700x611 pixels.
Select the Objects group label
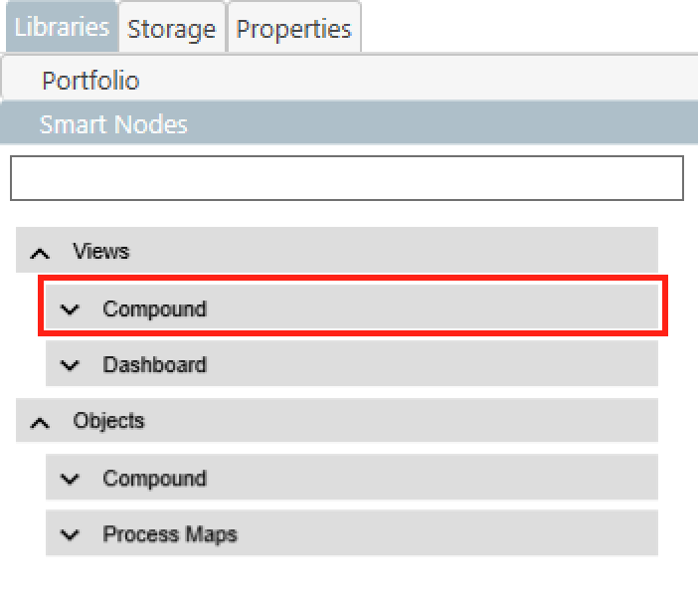(108, 421)
